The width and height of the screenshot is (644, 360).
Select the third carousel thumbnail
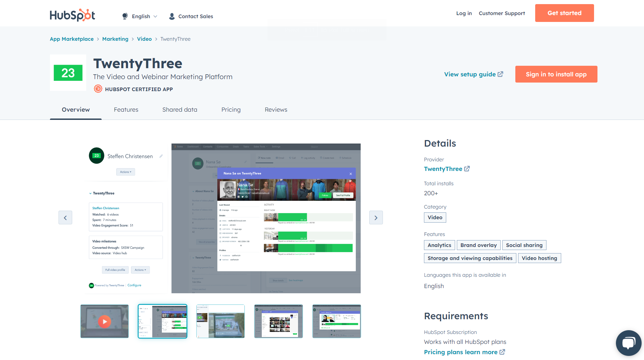220,321
